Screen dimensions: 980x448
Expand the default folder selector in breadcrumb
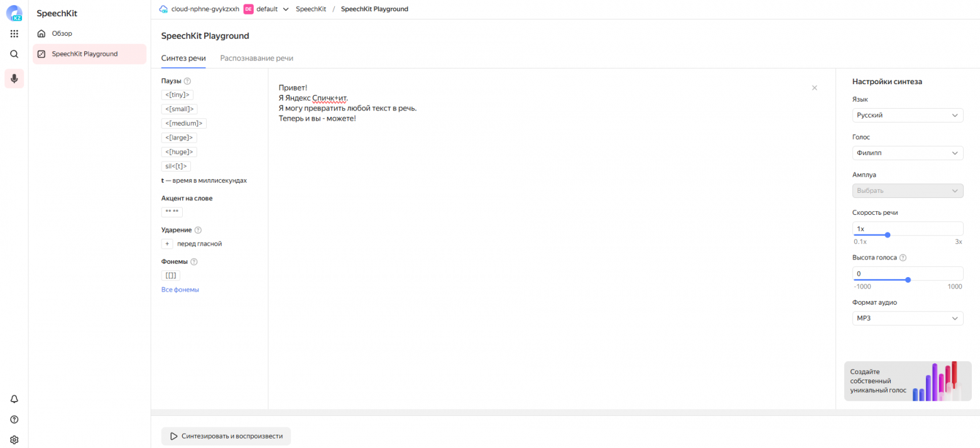(x=285, y=9)
